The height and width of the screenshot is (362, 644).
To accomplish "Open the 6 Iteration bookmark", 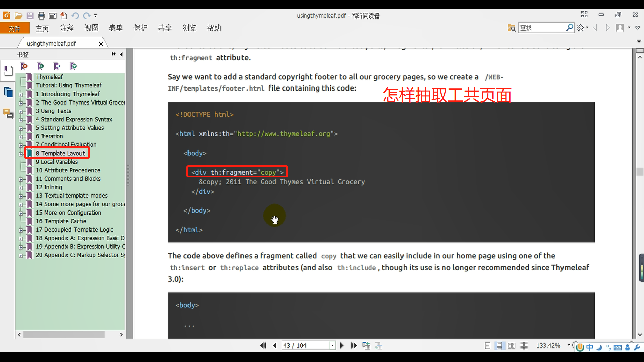I will tap(49, 136).
